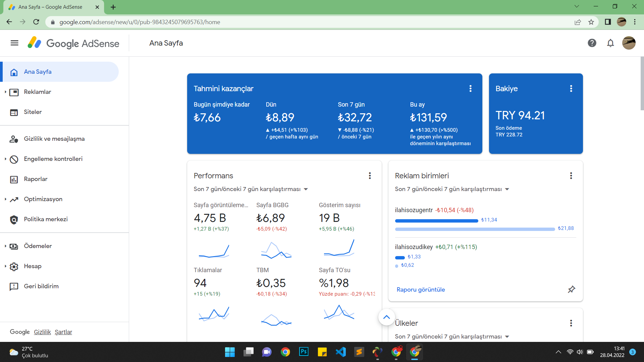Open Task View on the taskbar
This screenshot has height=362, width=644.
click(x=248, y=352)
